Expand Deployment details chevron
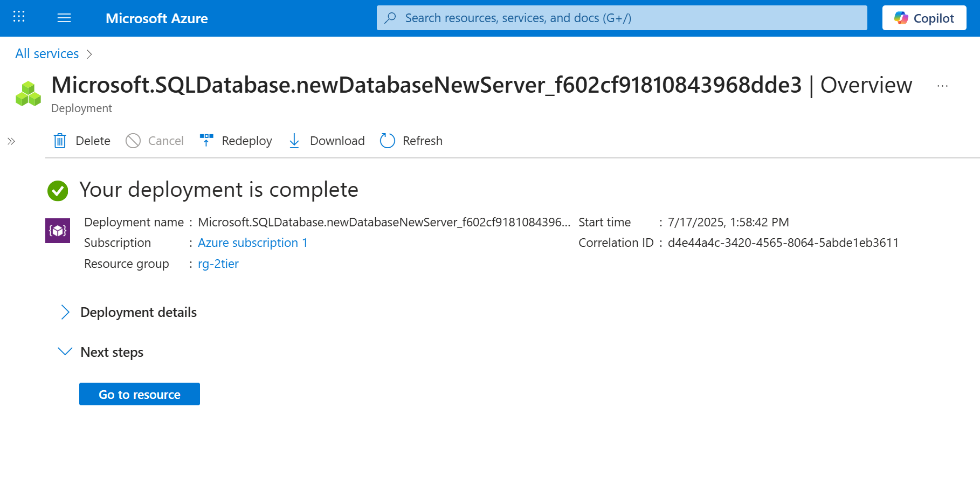 coord(65,313)
